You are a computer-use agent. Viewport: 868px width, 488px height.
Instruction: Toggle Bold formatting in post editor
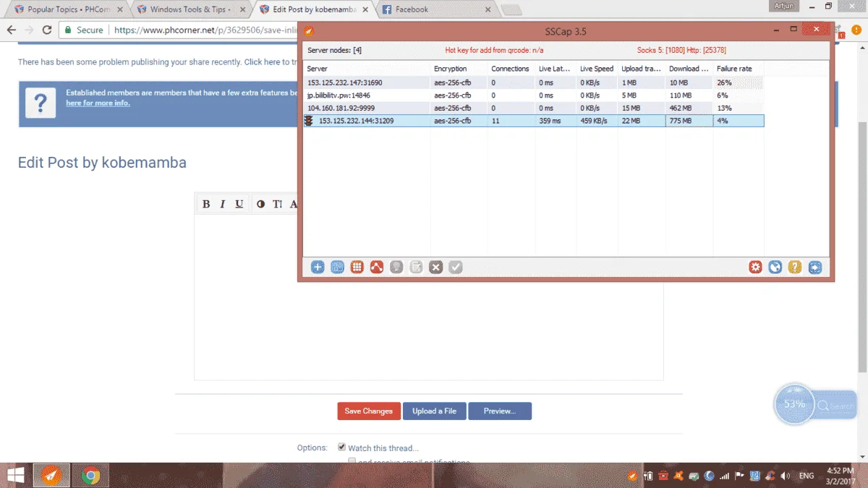pos(206,204)
